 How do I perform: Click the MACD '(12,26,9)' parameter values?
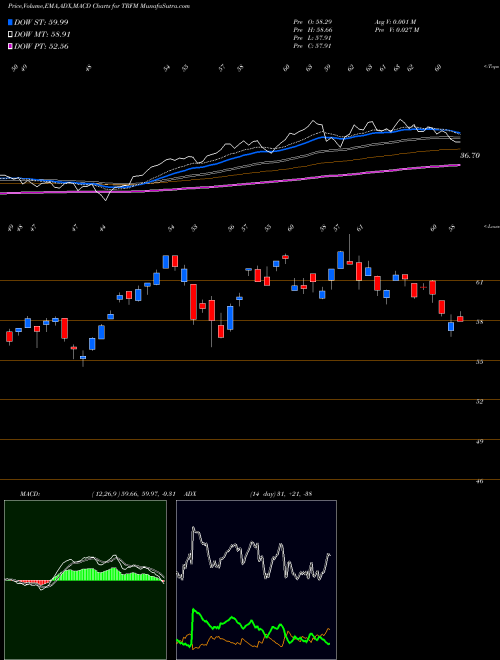point(133,494)
